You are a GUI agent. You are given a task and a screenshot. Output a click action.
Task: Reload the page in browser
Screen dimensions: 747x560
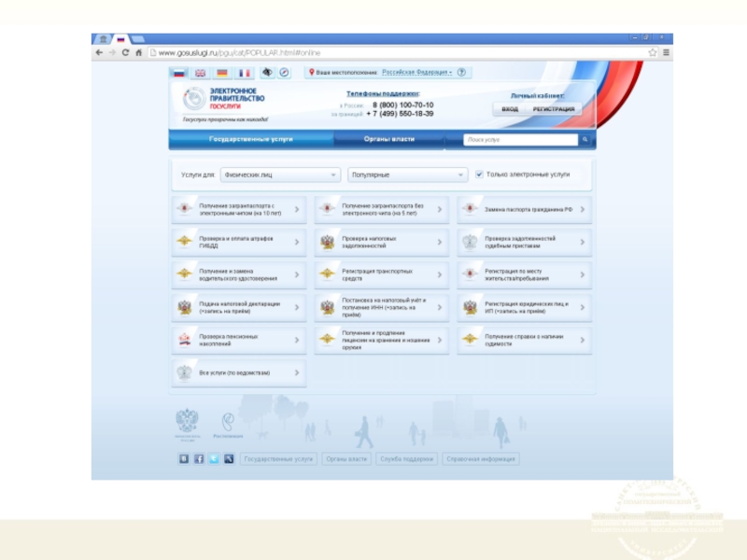coord(125,52)
